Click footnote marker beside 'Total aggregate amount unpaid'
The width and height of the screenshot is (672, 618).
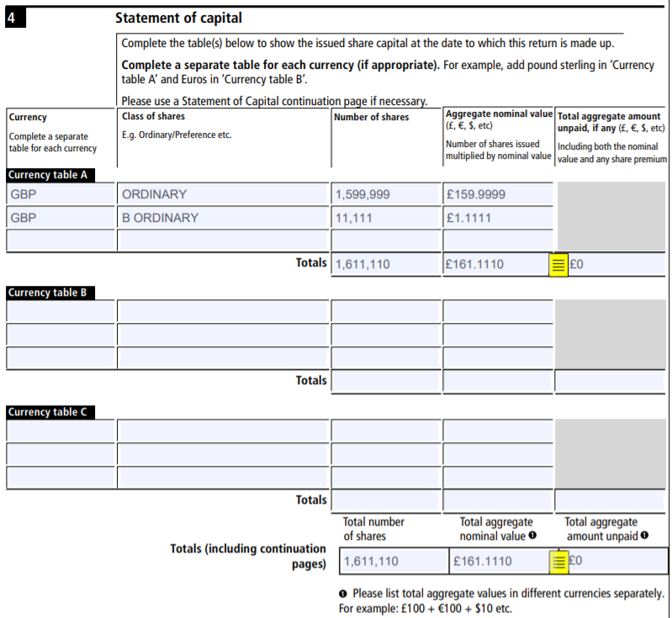point(643,536)
